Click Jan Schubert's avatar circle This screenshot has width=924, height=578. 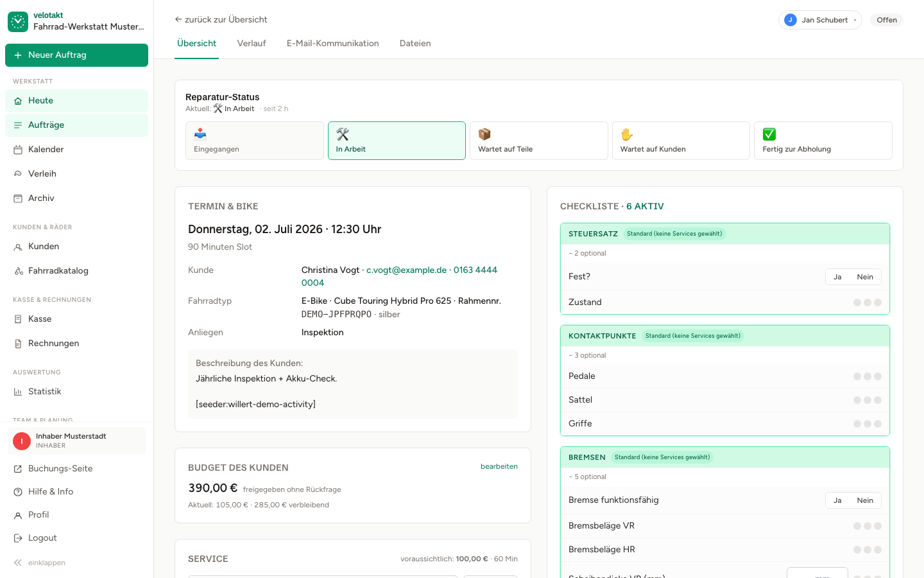coord(791,20)
